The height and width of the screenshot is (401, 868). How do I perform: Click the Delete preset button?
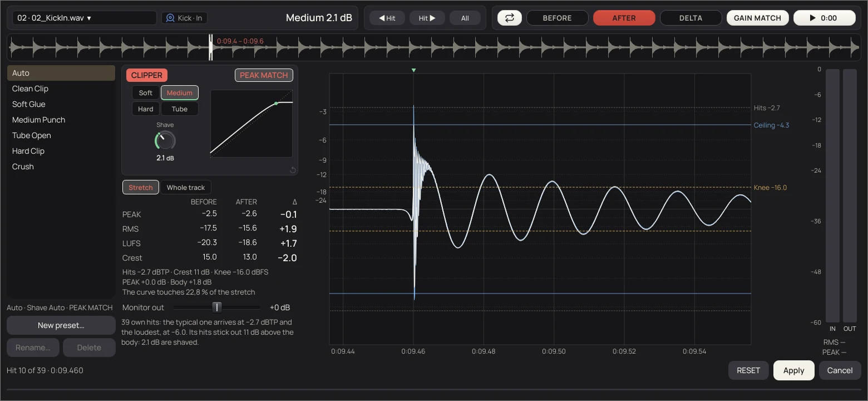pyautogui.click(x=89, y=348)
